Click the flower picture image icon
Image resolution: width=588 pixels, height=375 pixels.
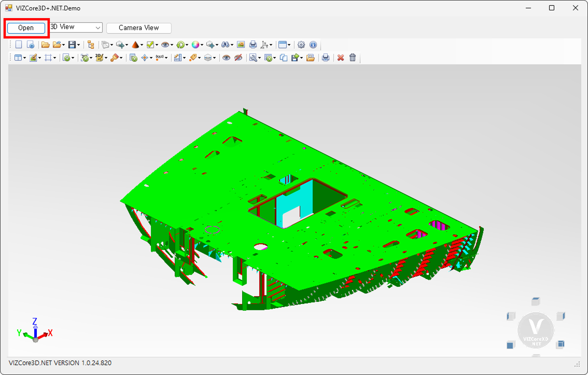point(241,45)
